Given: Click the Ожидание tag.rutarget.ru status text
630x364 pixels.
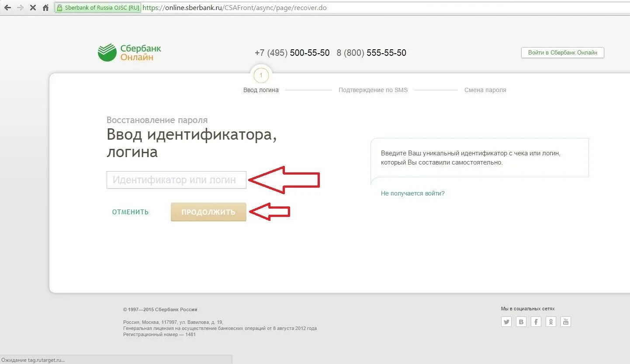Looking at the screenshot, I should click(x=33, y=360).
